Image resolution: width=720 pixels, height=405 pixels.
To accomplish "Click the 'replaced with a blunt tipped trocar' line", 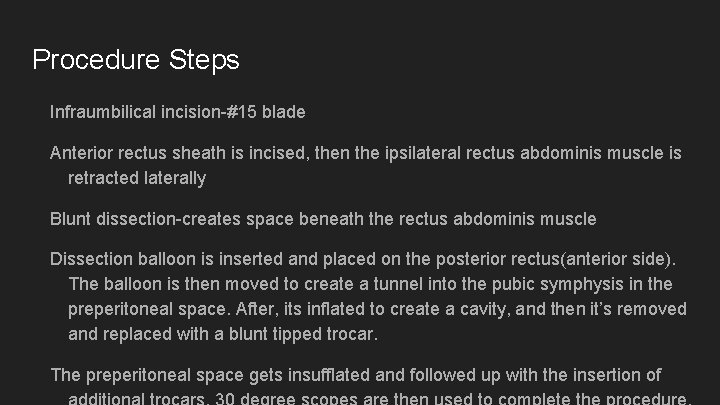I will click(x=223, y=334).
